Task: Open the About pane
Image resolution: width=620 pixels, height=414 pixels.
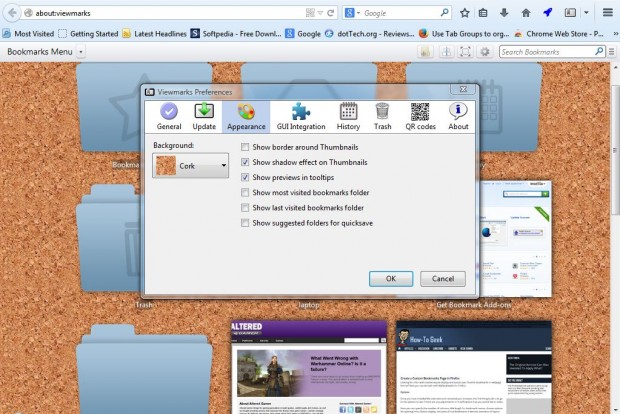Action: point(458,117)
